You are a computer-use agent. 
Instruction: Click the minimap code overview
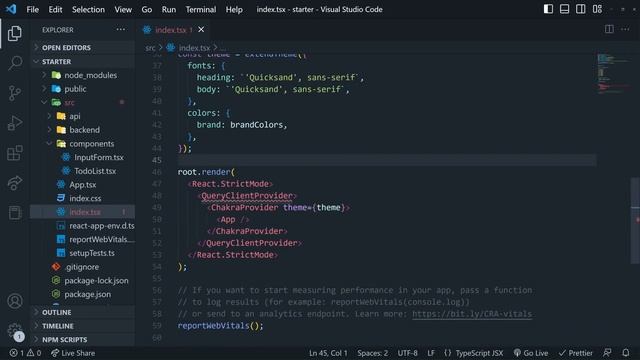tap(613, 73)
